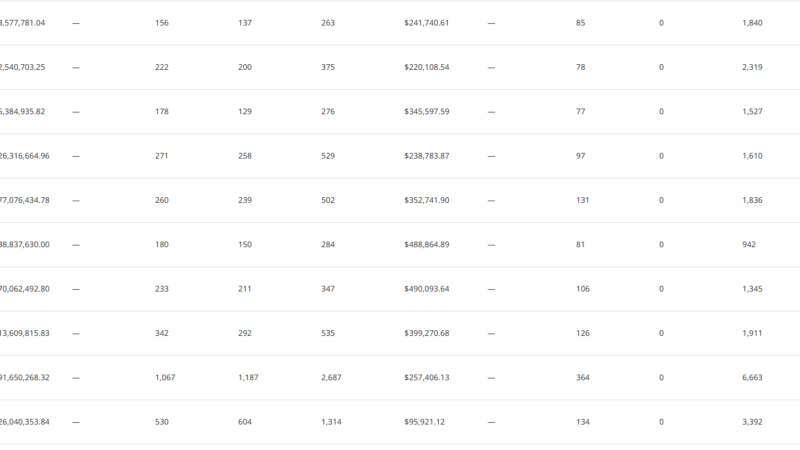This screenshot has width=800, height=450.
Task: Click the $257,406.13 cell
Action: pyautogui.click(x=427, y=378)
